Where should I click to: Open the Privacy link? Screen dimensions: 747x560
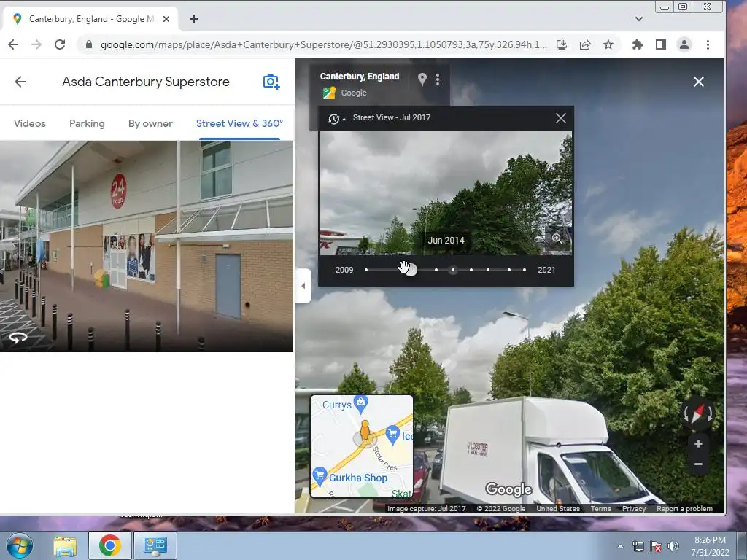634,508
